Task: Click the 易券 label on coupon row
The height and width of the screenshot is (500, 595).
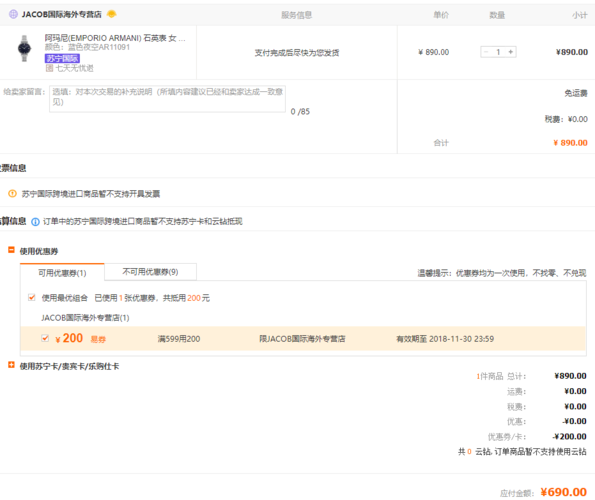Action: coord(98,339)
